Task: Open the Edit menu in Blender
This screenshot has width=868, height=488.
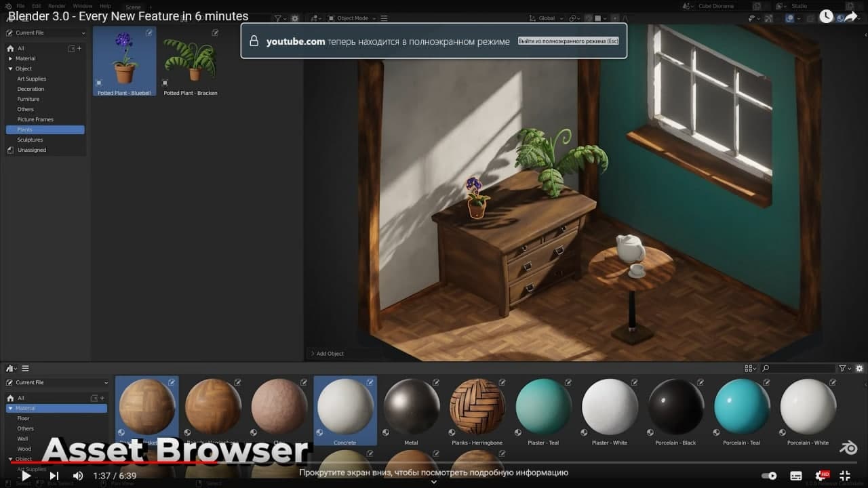Action: point(37,6)
